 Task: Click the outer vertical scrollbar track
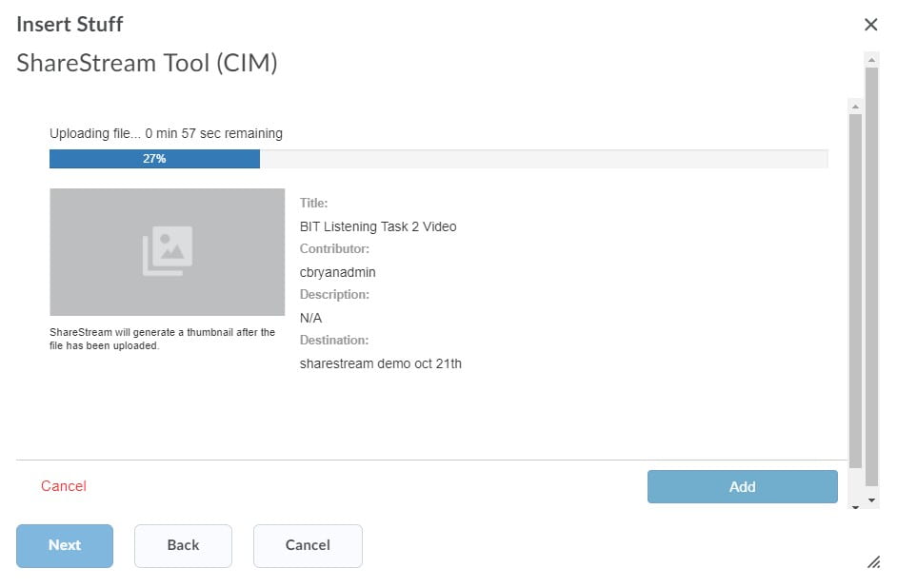coord(871,280)
